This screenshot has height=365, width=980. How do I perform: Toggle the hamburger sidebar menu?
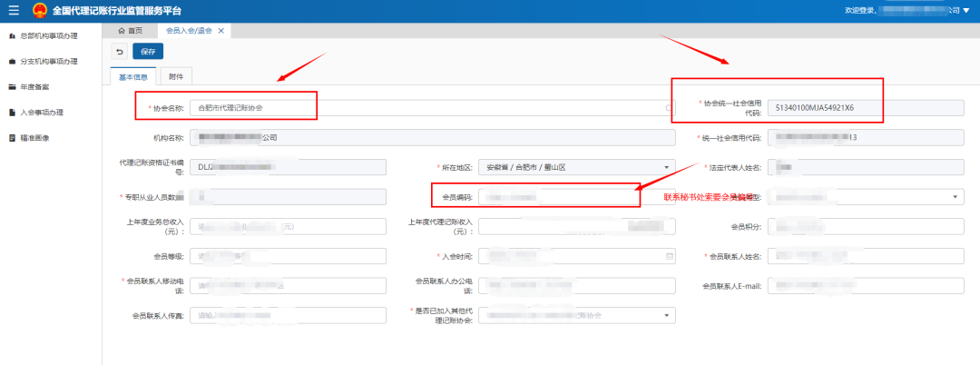click(x=13, y=11)
